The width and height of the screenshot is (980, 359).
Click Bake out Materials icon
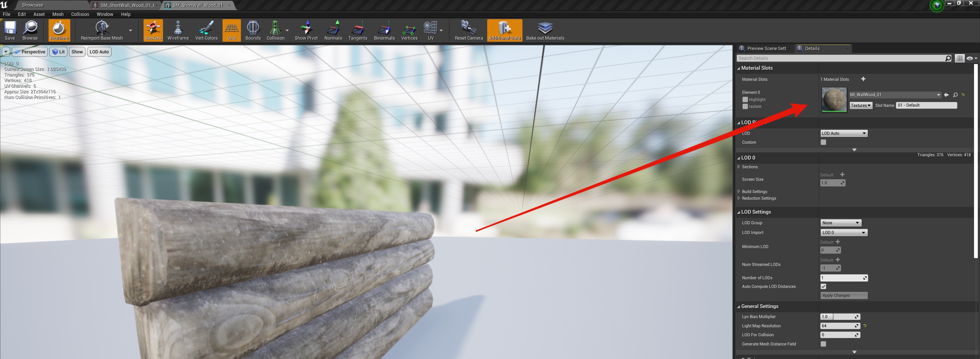545,30
